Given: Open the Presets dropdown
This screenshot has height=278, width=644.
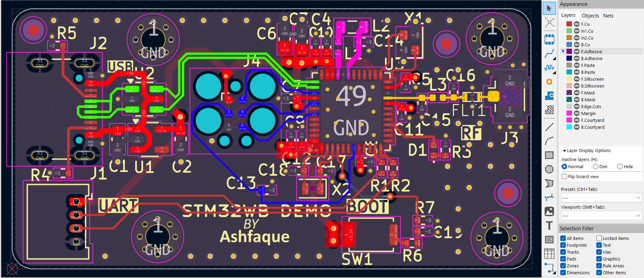Looking at the screenshot, I should (x=601, y=198).
